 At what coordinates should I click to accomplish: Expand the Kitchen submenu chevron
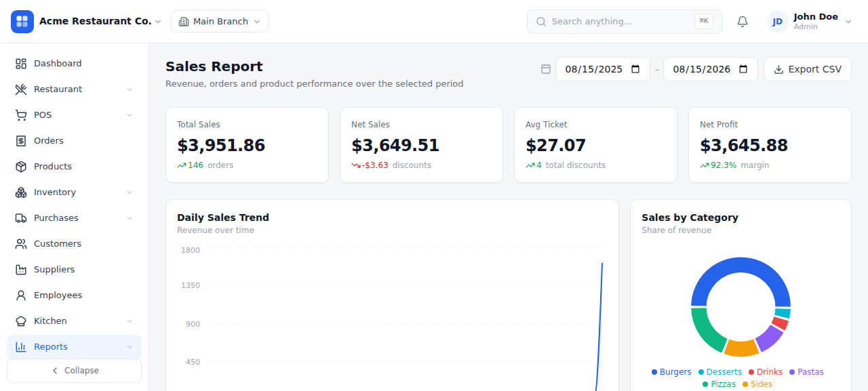tap(130, 321)
